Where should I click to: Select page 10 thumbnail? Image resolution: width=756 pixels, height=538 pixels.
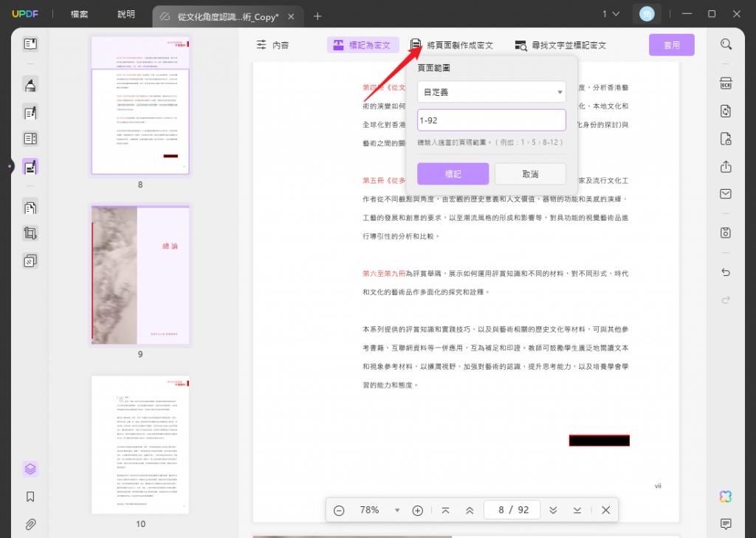140,444
